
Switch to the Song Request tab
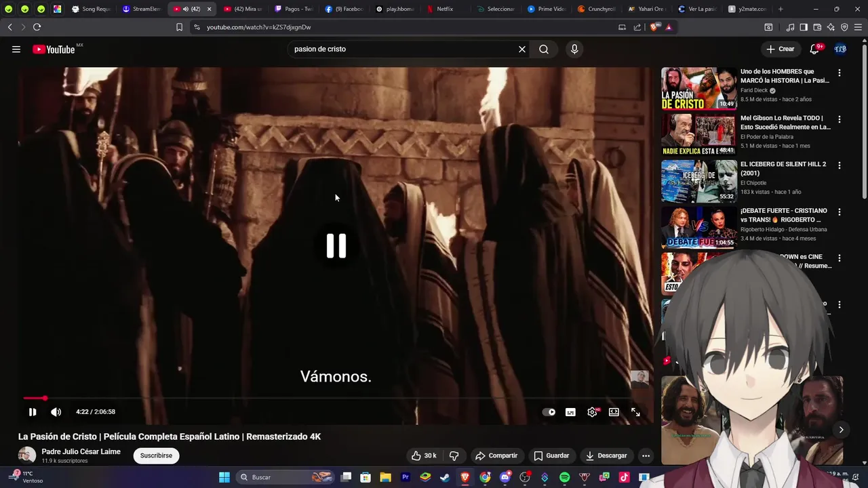pyautogui.click(x=91, y=9)
